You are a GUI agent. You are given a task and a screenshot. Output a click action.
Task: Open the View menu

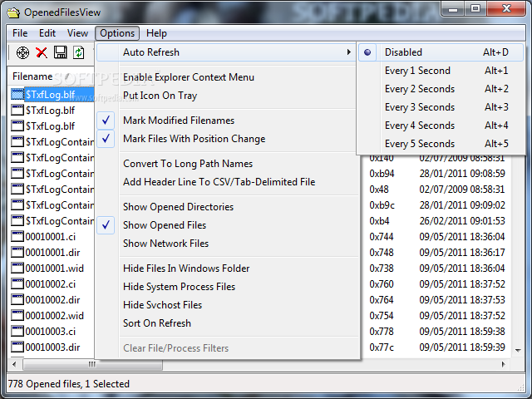coord(77,33)
